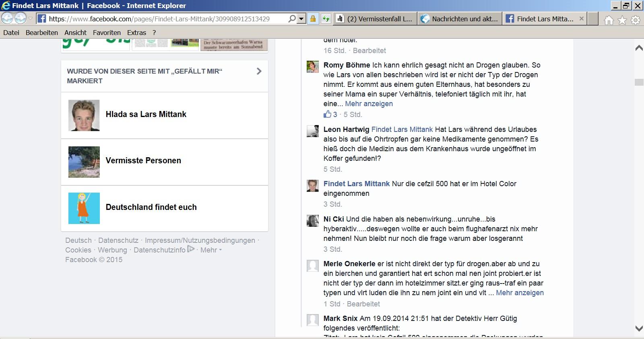Click the Internet Explorer logo in title bar

tap(6, 6)
